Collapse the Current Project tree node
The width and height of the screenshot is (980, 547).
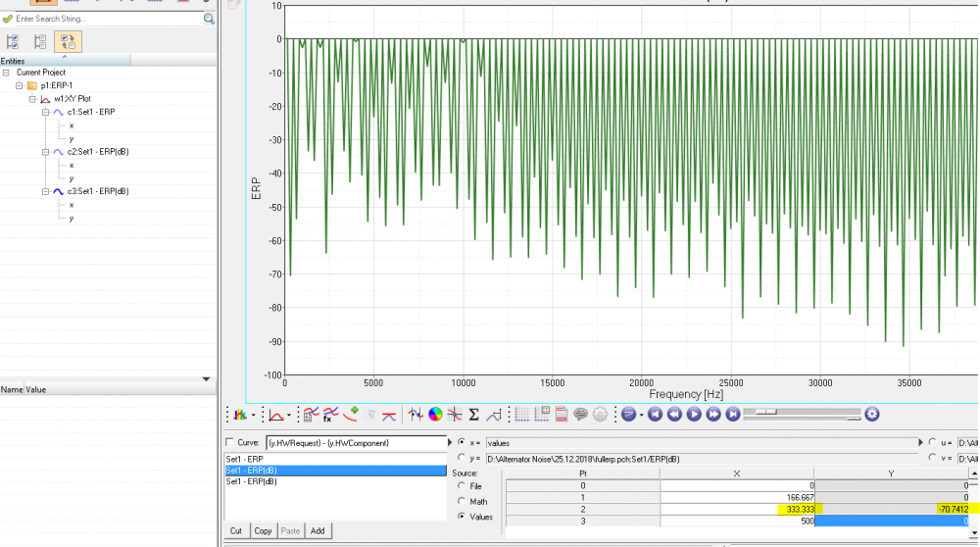(x=6, y=73)
